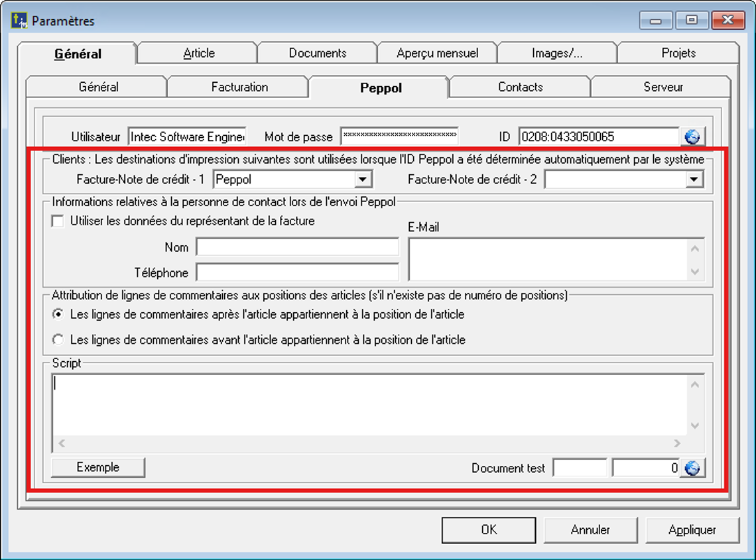The image size is (756, 560).
Task: Open the Article tab
Action: click(198, 53)
